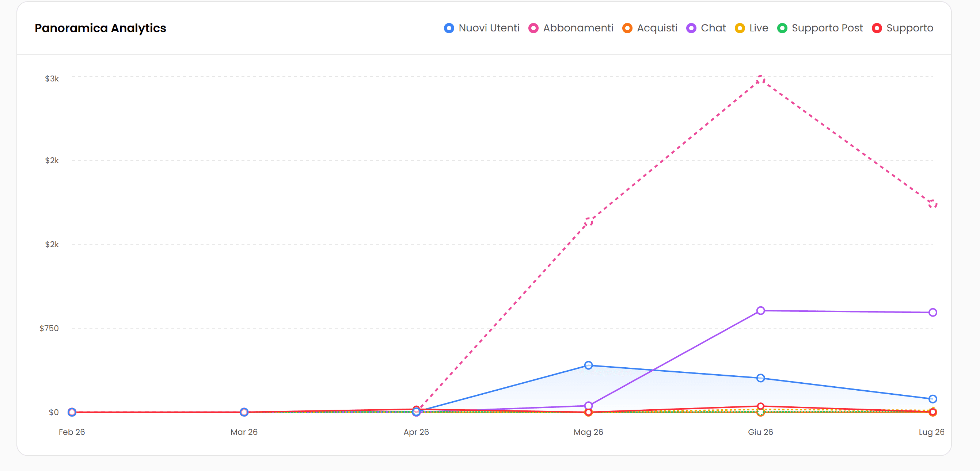Click the $3k y-axis label

coord(52,79)
